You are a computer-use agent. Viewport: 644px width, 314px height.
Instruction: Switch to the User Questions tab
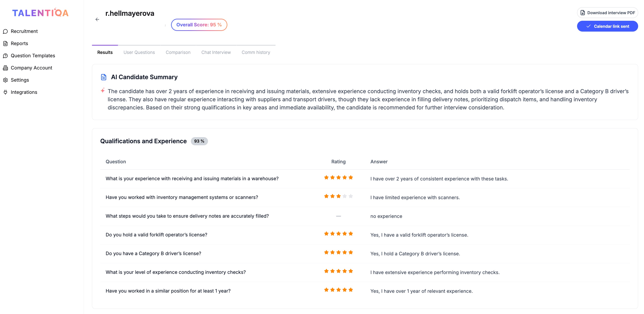(139, 52)
